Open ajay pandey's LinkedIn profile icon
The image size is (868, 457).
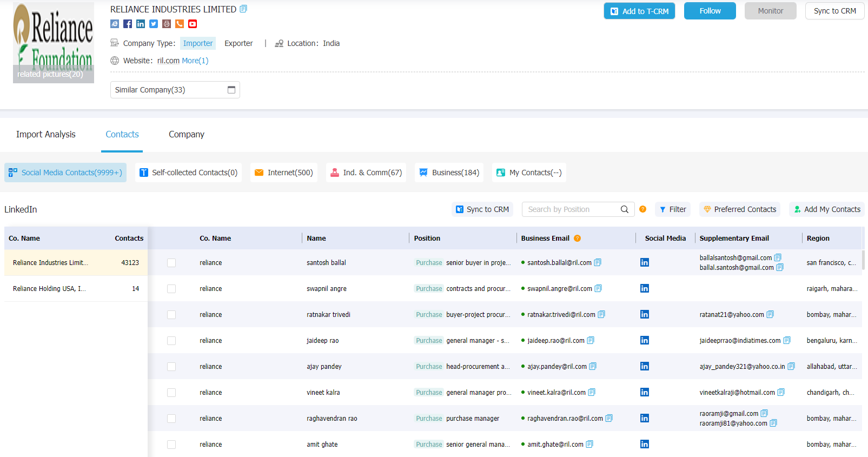tap(645, 367)
